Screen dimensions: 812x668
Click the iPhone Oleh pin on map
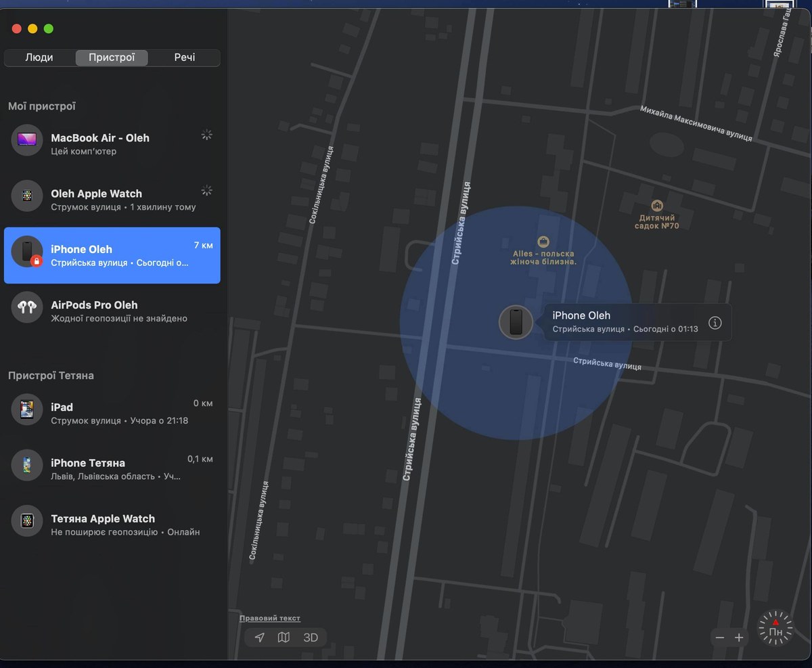click(516, 322)
